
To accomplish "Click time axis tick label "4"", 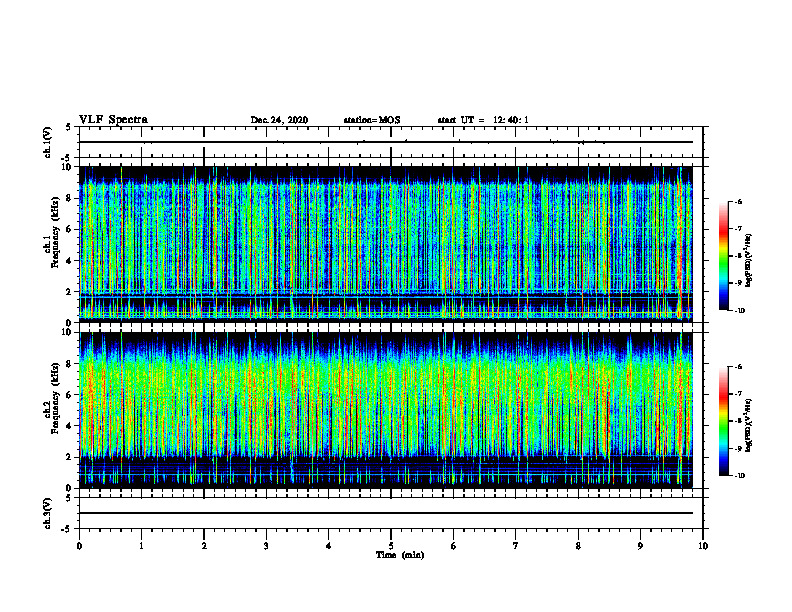I will [x=329, y=546].
